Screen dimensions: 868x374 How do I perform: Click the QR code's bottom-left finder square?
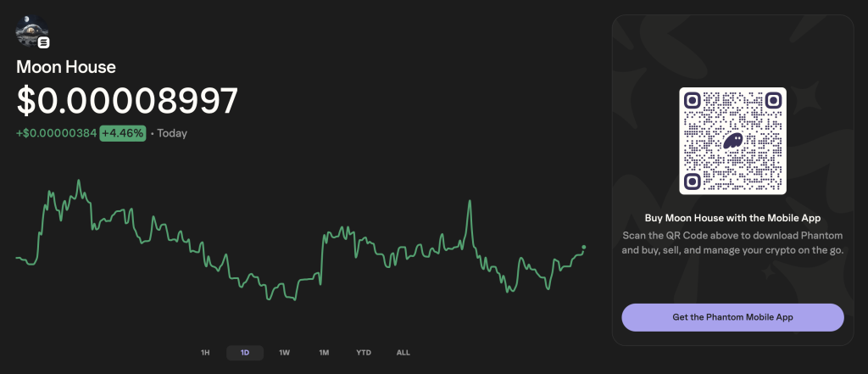(x=693, y=181)
